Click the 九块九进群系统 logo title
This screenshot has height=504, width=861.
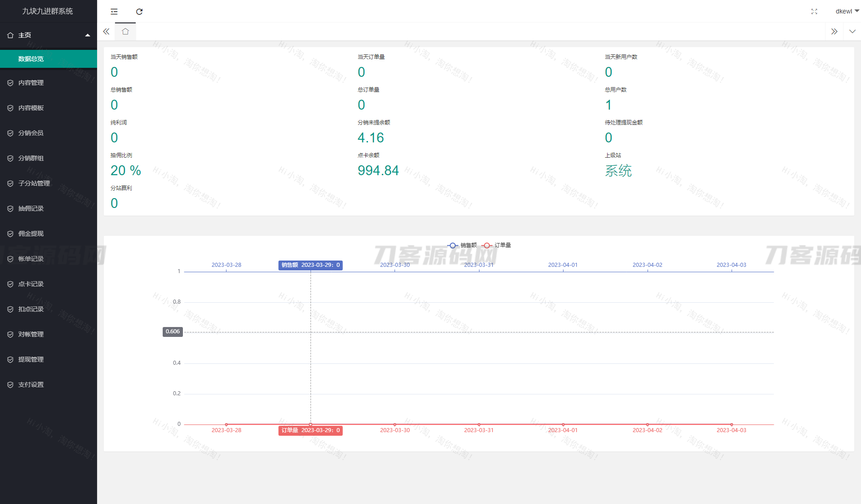pyautogui.click(x=48, y=11)
